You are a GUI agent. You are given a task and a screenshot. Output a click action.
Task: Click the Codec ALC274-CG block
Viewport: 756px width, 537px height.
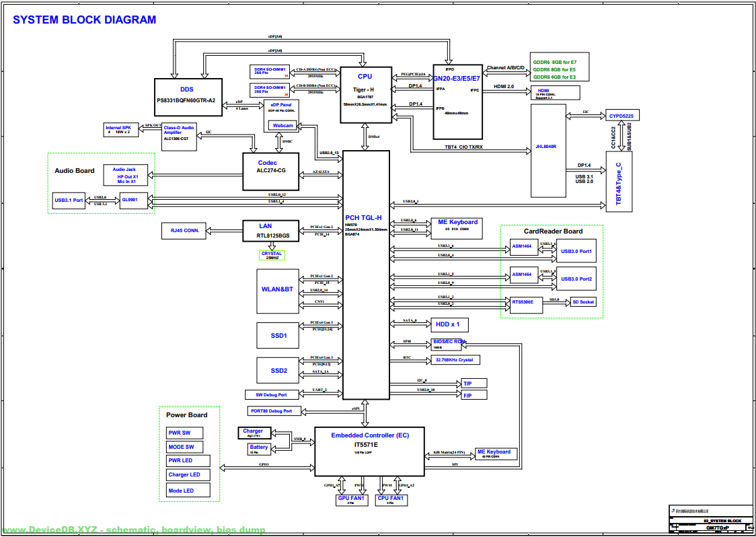(x=271, y=172)
